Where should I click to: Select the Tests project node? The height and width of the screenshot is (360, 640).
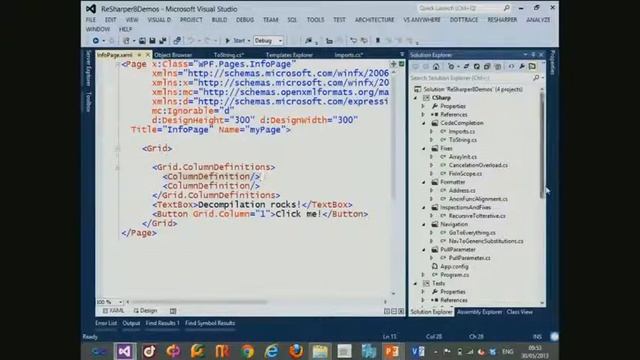(x=438, y=283)
